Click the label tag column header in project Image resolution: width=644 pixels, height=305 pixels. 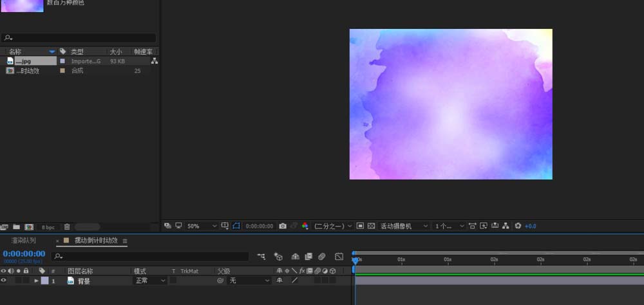[x=63, y=51]
